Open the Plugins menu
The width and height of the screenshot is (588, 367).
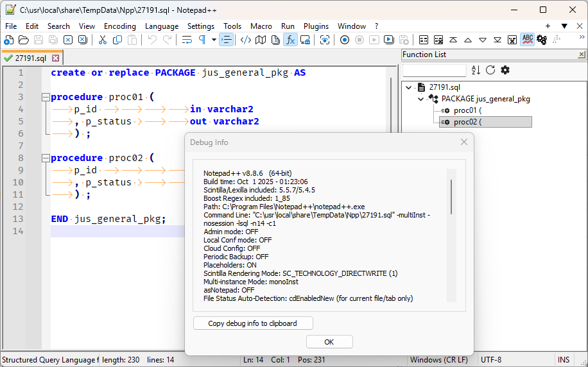click(316, 26)
